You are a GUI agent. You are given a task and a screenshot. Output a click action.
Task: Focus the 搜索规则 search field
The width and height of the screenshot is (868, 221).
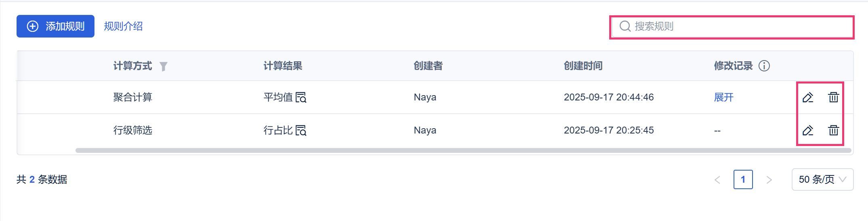pos(732,27)
